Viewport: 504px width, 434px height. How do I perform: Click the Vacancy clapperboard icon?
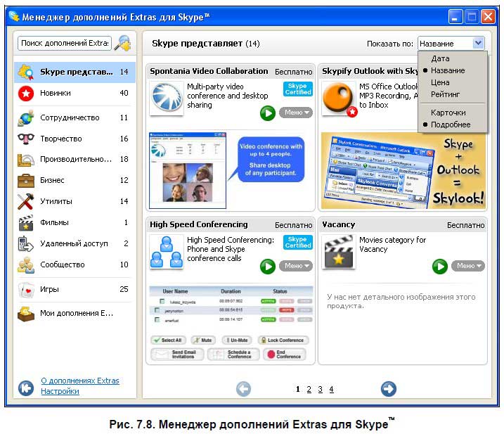338,252
